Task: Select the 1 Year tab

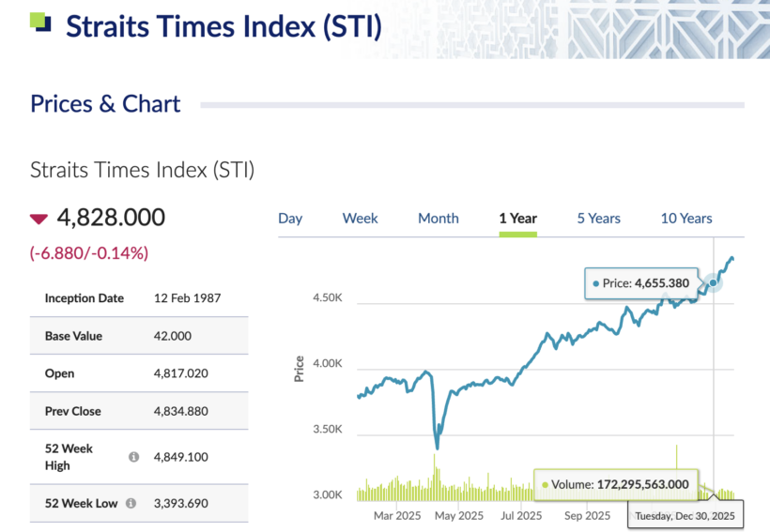Action: pos(517,219)
